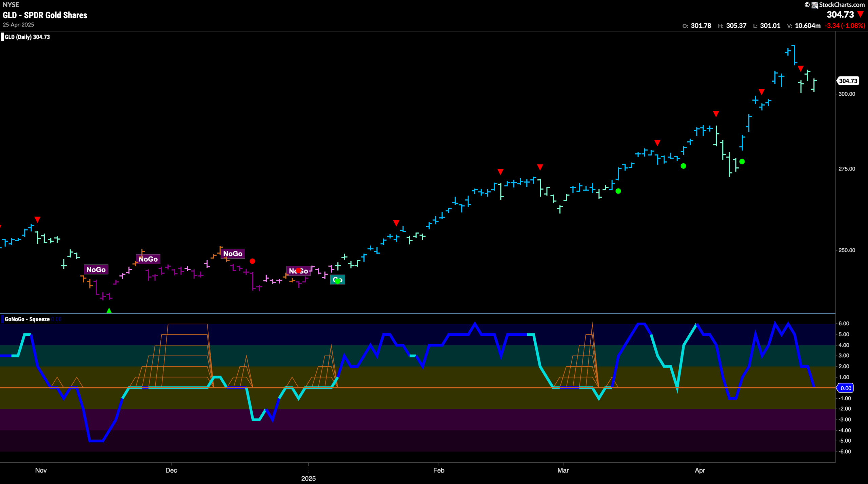
Task: Click the red down-triangle below 300 level in April
Action: click(x=762, y=92)
